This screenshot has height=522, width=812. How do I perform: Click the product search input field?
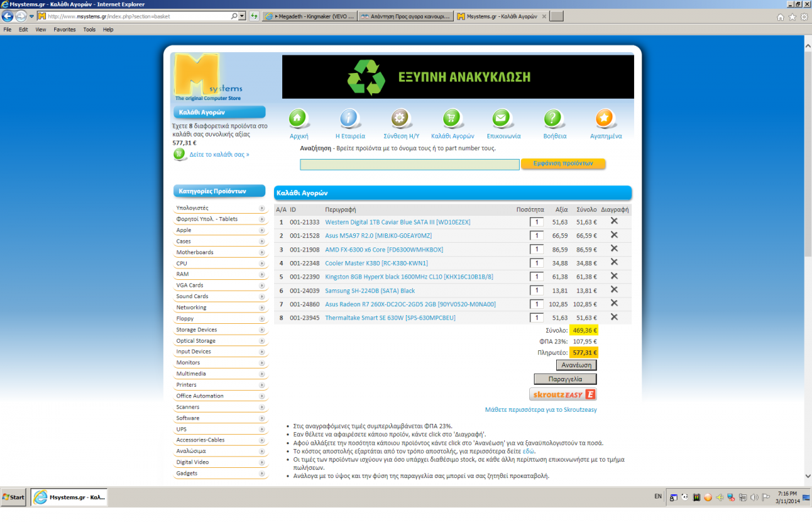tap(410, 164)
